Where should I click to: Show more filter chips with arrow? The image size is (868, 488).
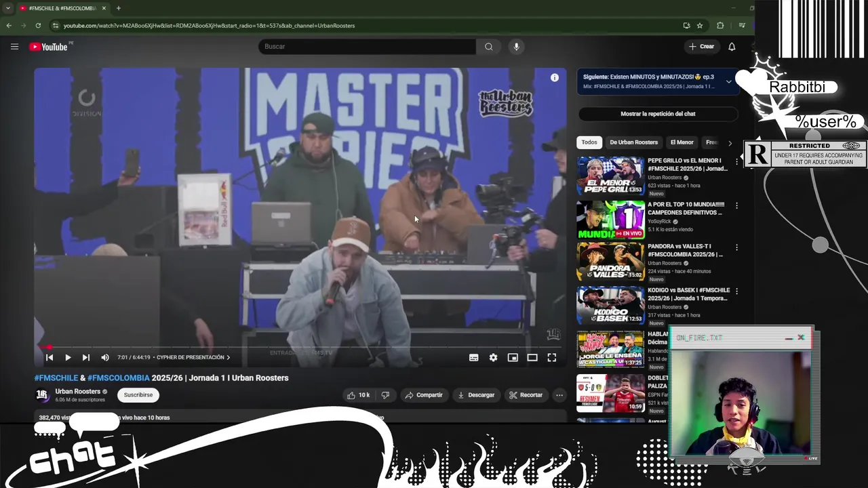[730, 143]
